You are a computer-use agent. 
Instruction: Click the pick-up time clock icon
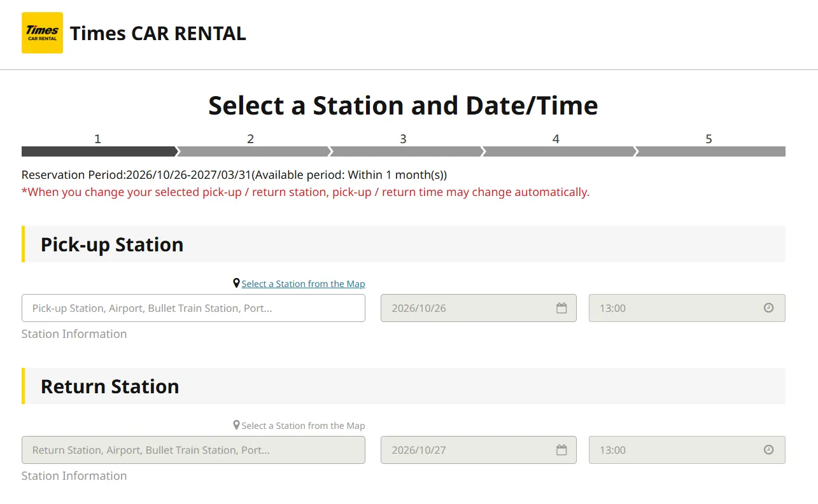[x=768, y=308]
